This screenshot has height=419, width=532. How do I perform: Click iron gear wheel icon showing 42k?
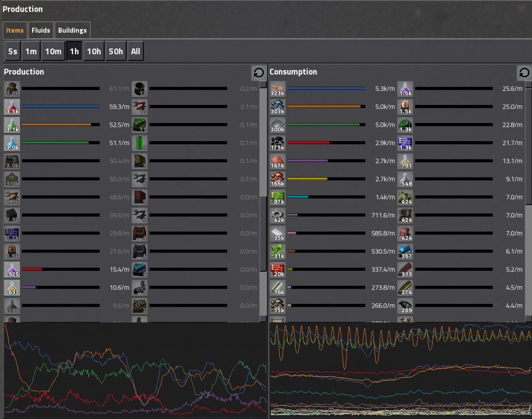point(277,215)
